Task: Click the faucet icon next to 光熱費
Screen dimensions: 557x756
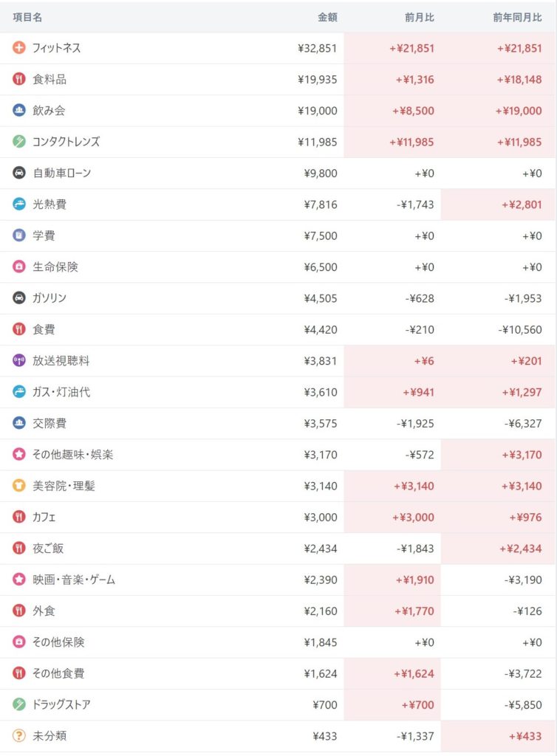Action: tap(19, 205)
